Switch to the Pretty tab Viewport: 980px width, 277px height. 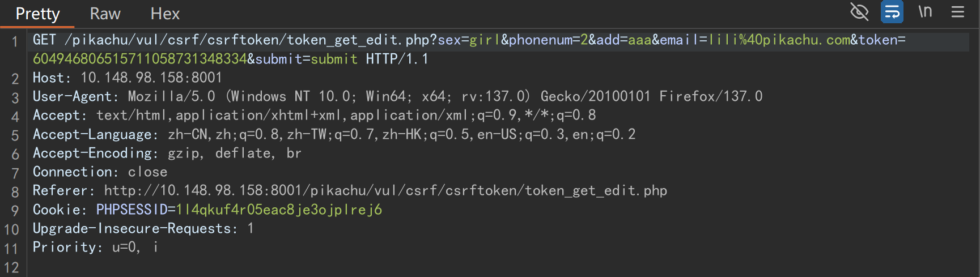tap(37, 14)
